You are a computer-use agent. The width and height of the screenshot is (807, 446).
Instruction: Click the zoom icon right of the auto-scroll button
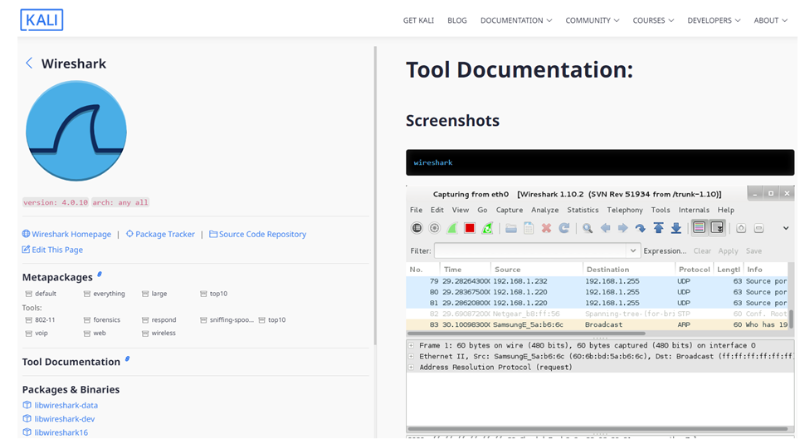point(741,228)
